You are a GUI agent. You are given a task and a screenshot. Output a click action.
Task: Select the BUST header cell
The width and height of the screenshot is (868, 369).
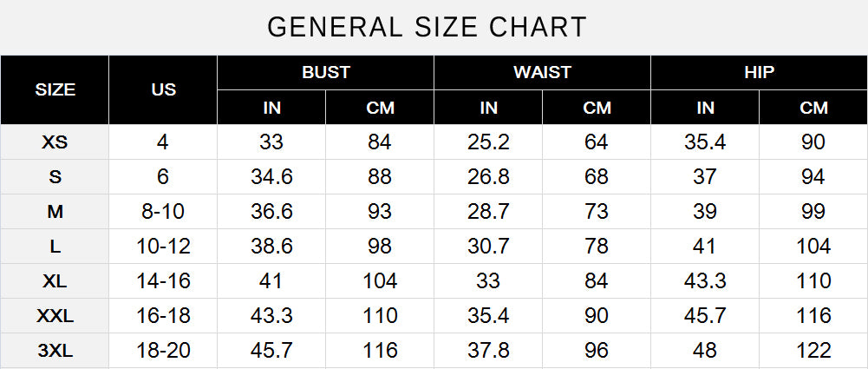[x=325, y=72]
